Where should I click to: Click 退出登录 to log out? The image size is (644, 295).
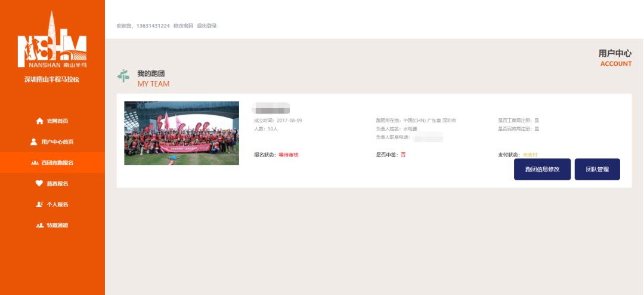click(206, 26)
